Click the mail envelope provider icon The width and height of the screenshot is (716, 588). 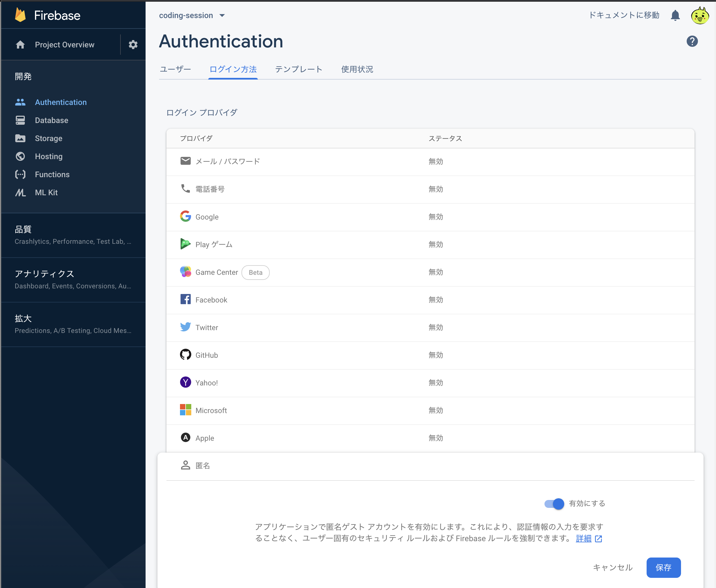tap(186, 161)
